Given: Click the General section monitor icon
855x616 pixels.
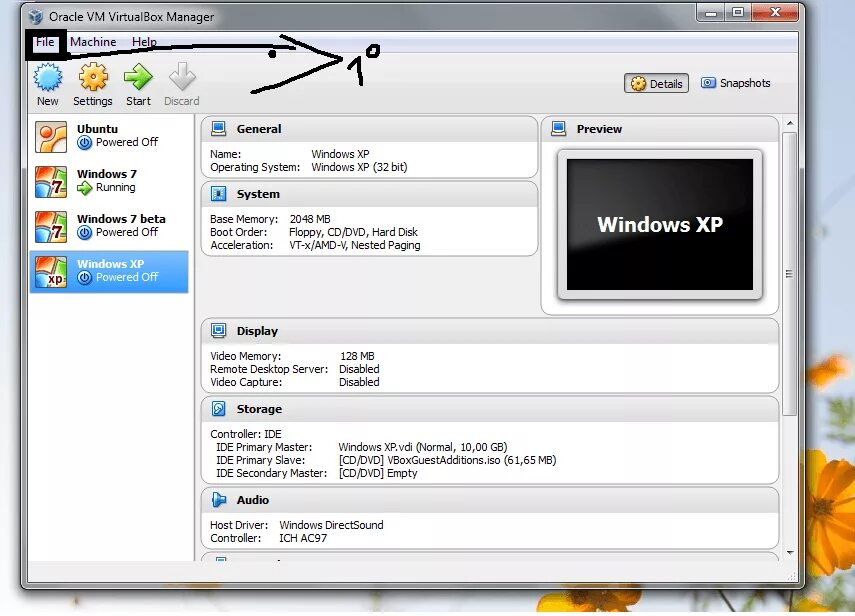Looking at the screenshot, I should pyautogui.click(x=219, y=129).
